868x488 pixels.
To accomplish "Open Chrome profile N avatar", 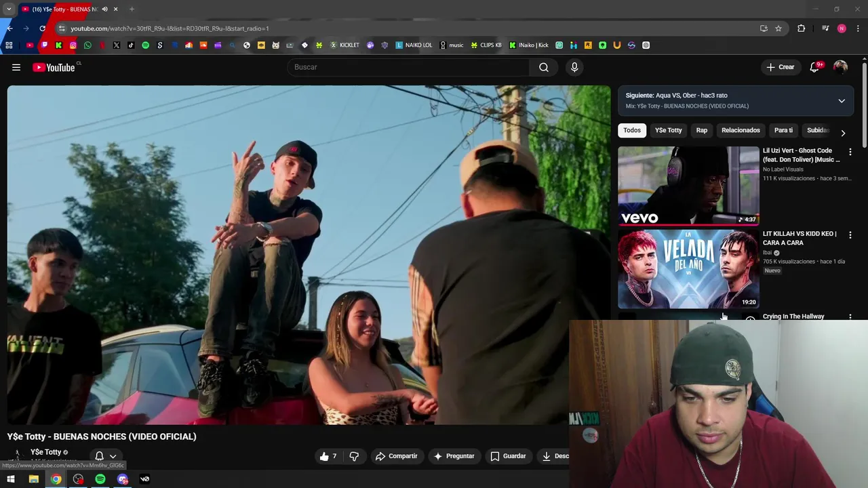I will [x=842, y=28].
